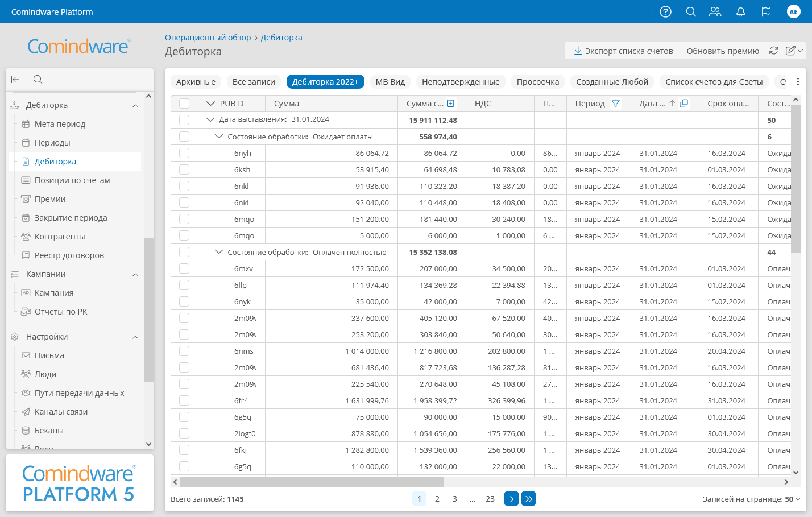Image resolution: width=812 pixels, height=517 pixels.
Task: Switch to Список счетов для Светы tab
Action: (x=714, y=82)
